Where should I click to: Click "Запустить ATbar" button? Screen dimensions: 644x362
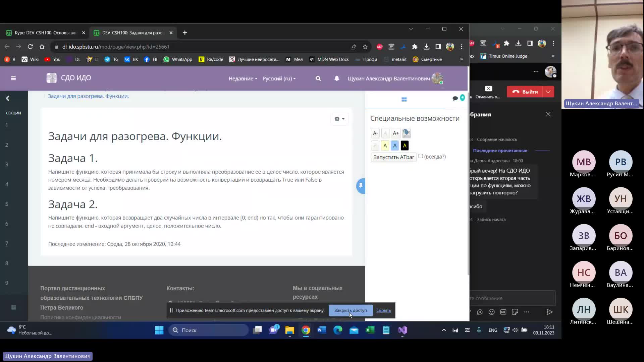(x=394, y=157)
